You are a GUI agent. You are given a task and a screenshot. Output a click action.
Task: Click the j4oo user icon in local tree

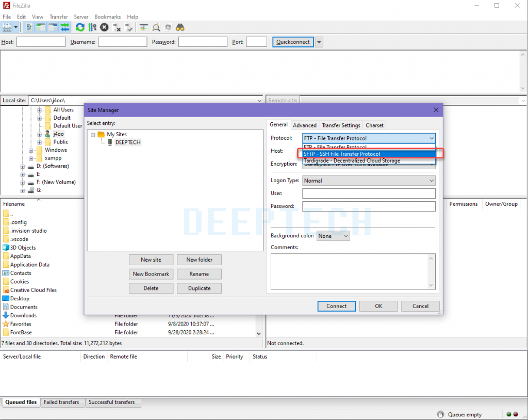(x=47, y=134)
